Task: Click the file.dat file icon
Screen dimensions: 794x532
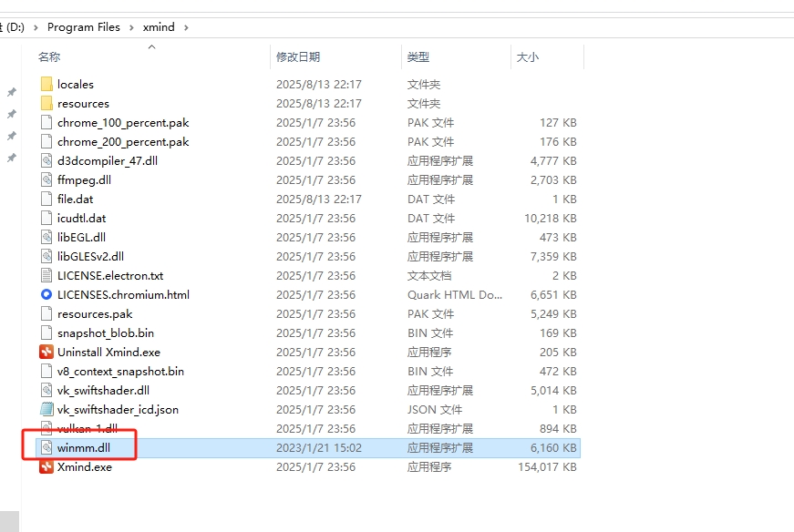Action: coord(46,199)
